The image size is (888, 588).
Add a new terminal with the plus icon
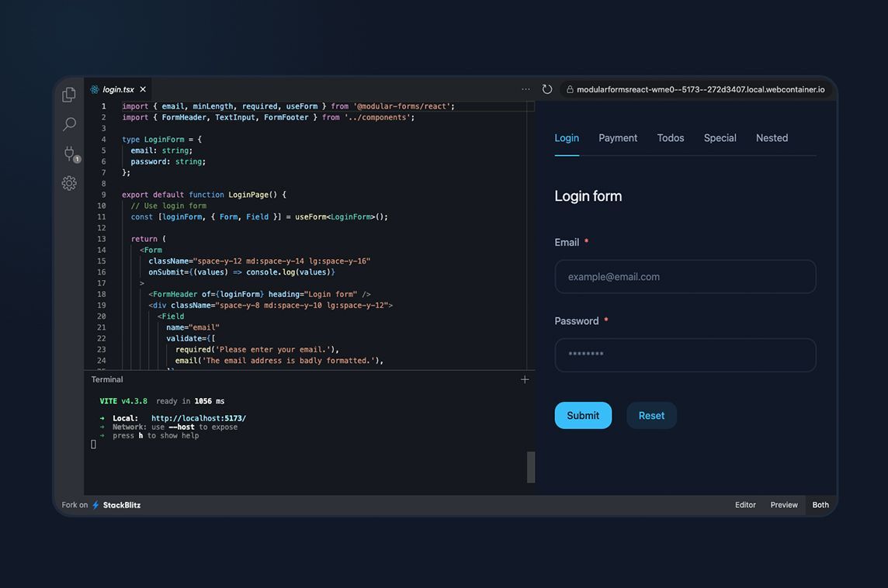click(525, 379)
